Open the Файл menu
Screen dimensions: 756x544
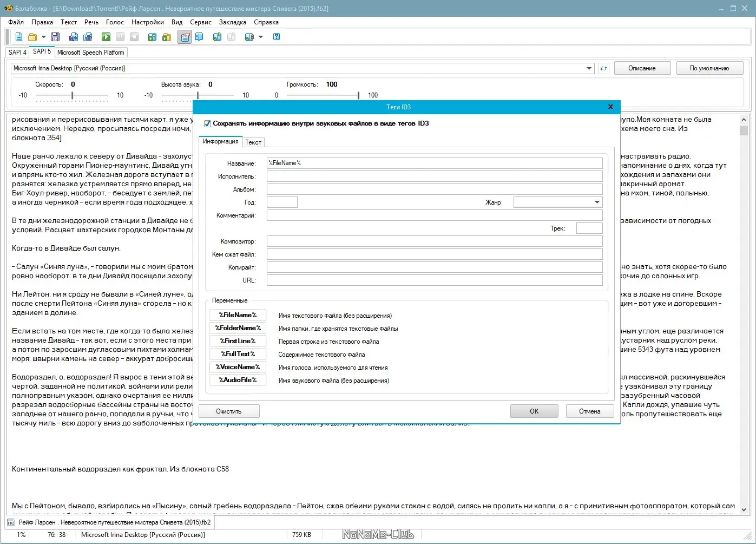pos(16,22)
